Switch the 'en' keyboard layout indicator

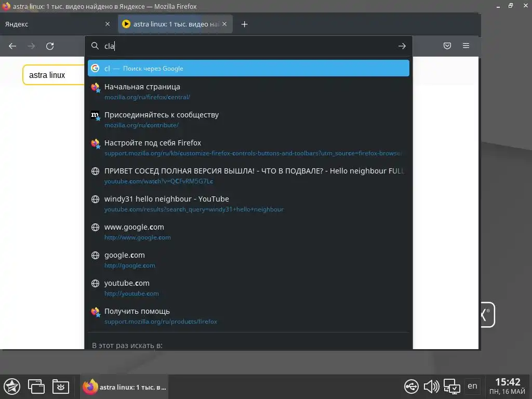[x=472, y=386]
